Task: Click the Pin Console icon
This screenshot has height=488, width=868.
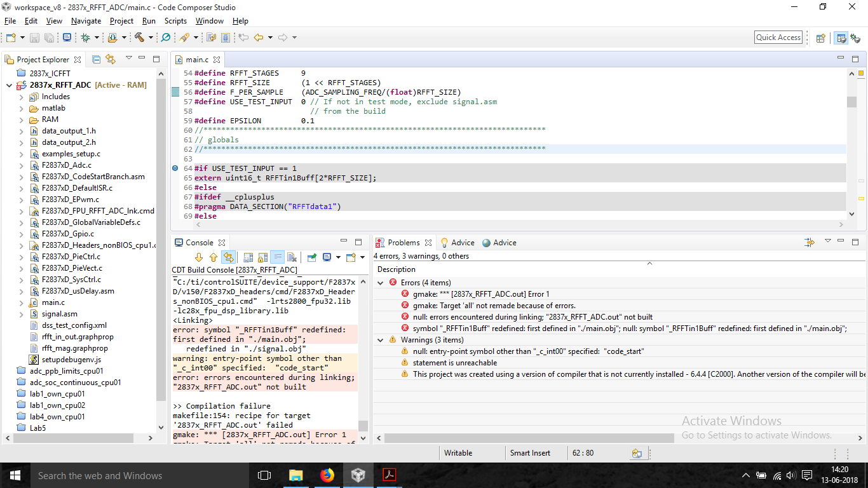Action: [x=312, y=257]
